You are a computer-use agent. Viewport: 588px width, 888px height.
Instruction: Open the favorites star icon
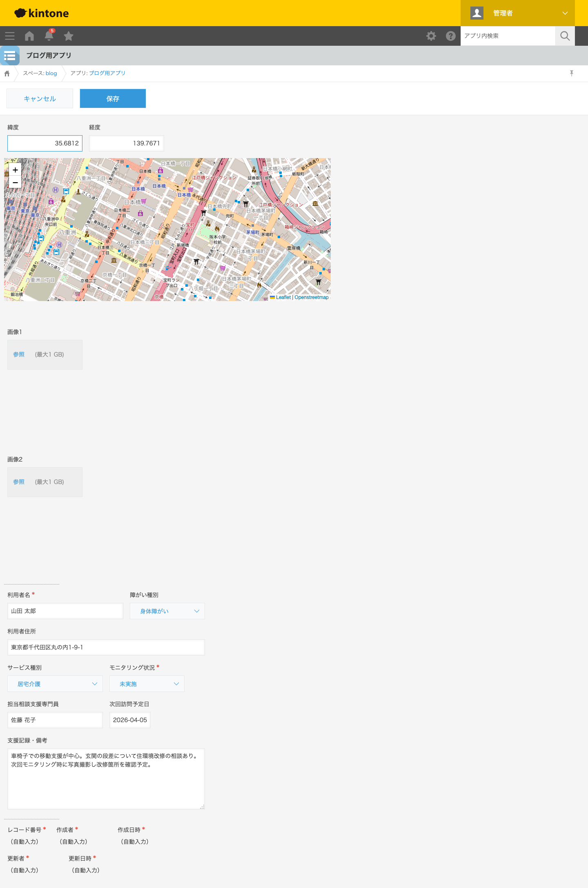(69, 36)
